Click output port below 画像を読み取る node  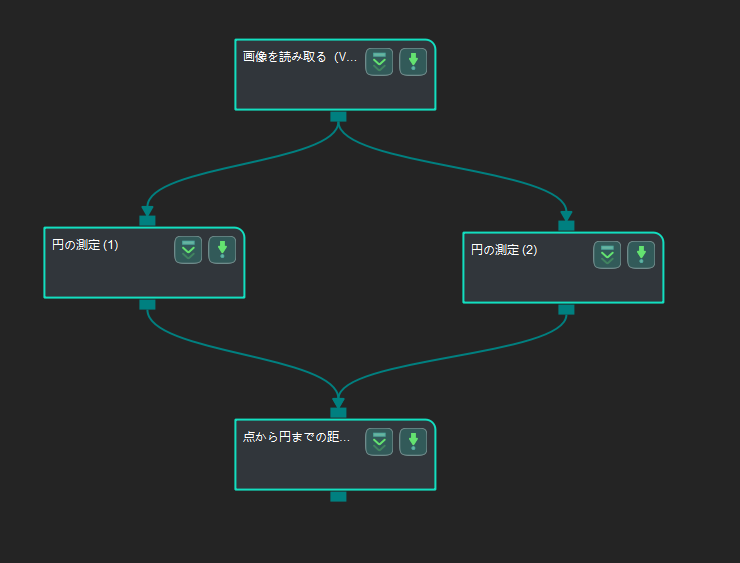coord(338,116)
